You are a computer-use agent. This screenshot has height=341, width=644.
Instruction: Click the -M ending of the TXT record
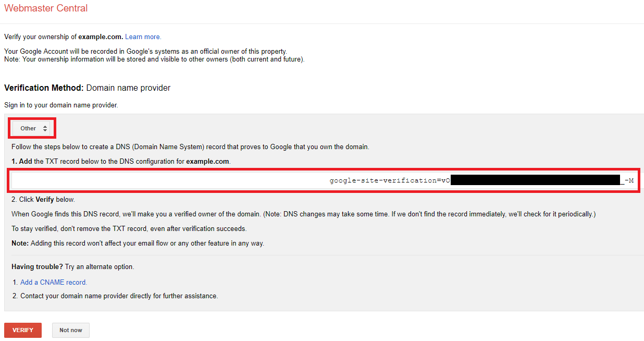(x=629, y=181)
